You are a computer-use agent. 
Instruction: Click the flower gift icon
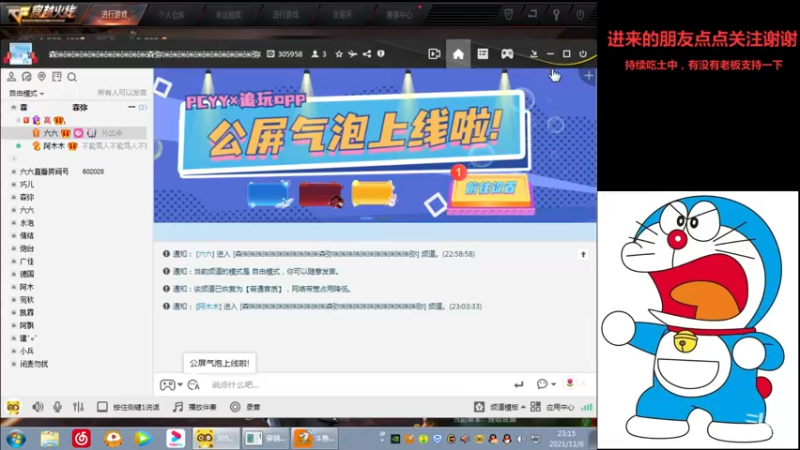(x=570, y=383)
